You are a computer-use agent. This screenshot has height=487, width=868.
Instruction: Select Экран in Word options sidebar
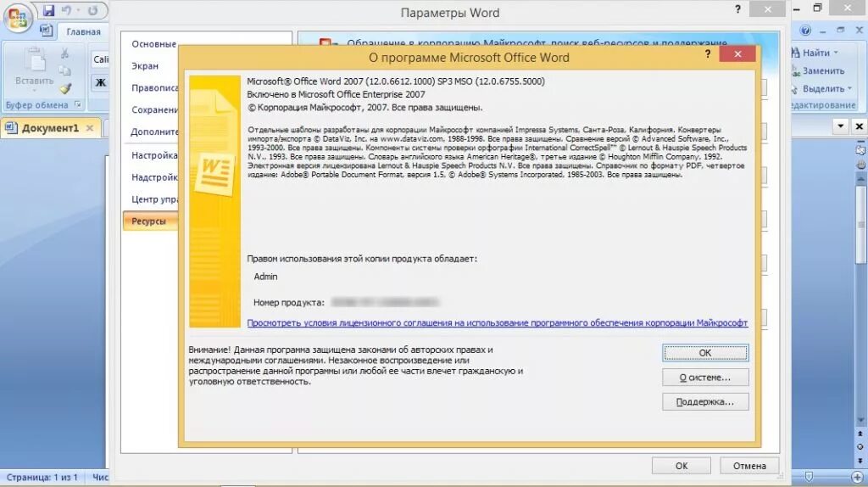(x=145, y=66)
